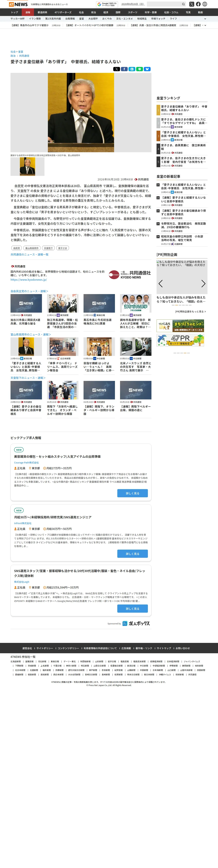Image resolution: width=218 pixels, height=868 pixels.
Task: Open the 経済 navigation tab
Action: click(106, 12)
